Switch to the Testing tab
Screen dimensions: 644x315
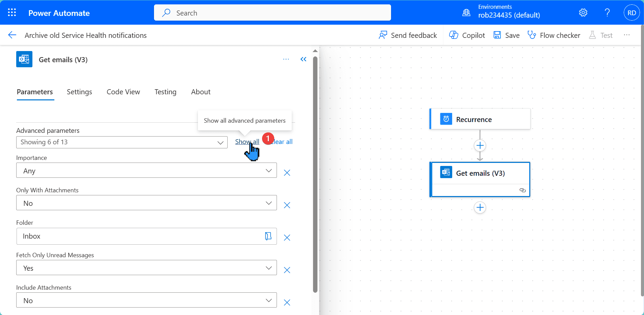pyautogui.click(x=165, y=92)
